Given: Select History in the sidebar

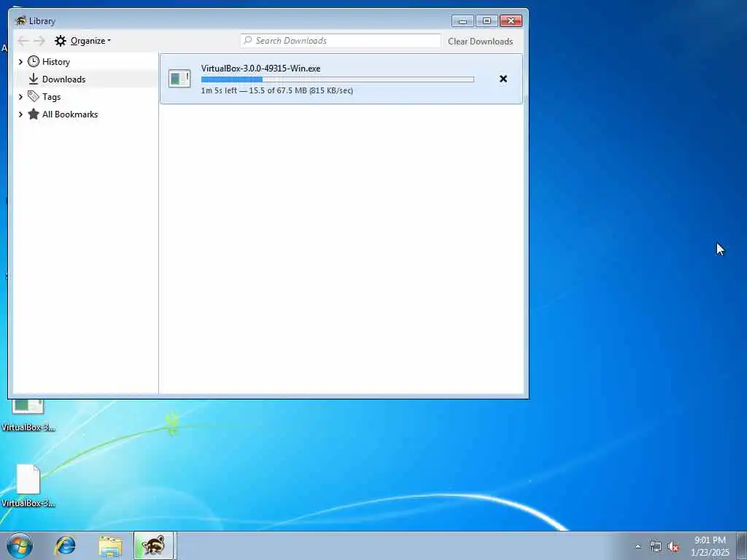Looking at the screenshot, I should [x=55, y=62].
